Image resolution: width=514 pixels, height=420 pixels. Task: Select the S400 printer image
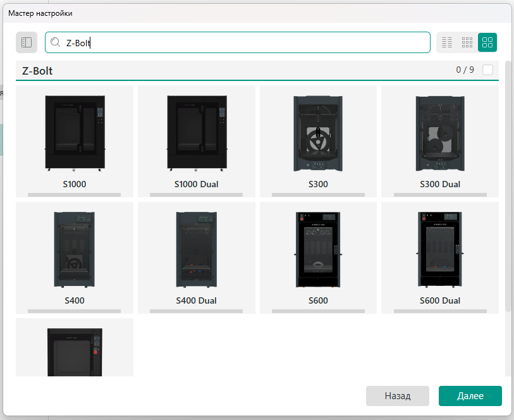pos(75,249)
